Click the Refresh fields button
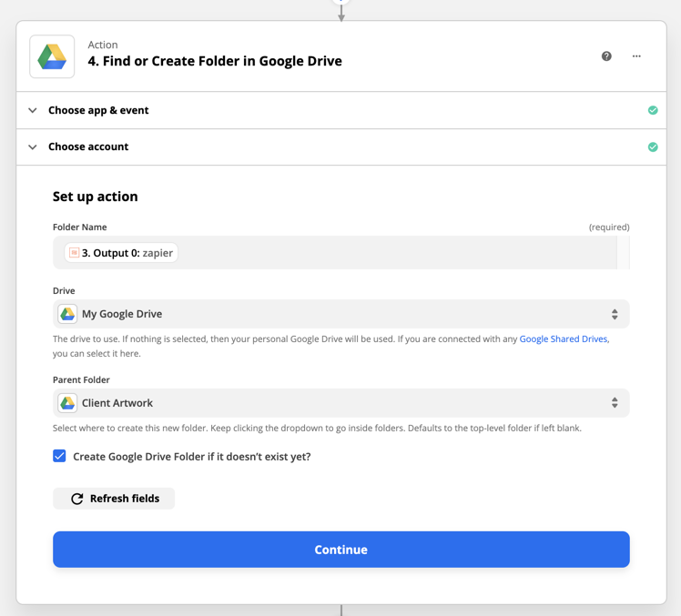The image size is (681, 616). (114, 499)
